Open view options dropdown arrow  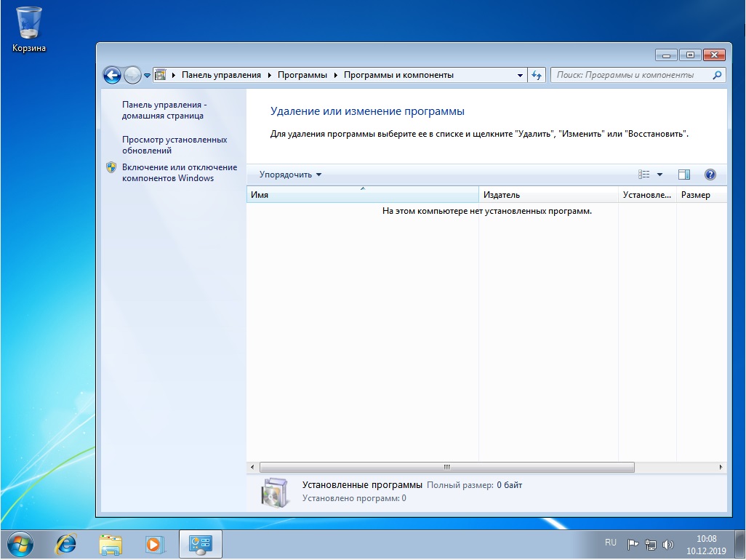pos(660,175)
